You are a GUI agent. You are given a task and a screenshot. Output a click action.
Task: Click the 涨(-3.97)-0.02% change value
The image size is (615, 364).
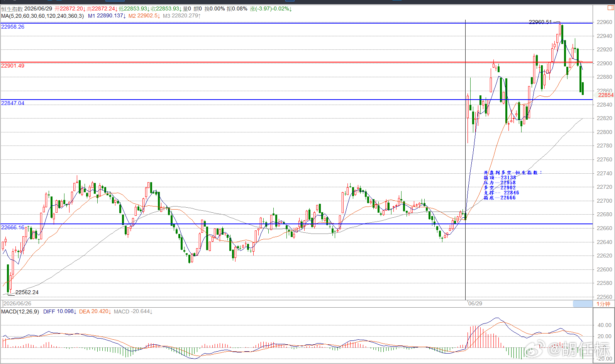coord(271,8)
